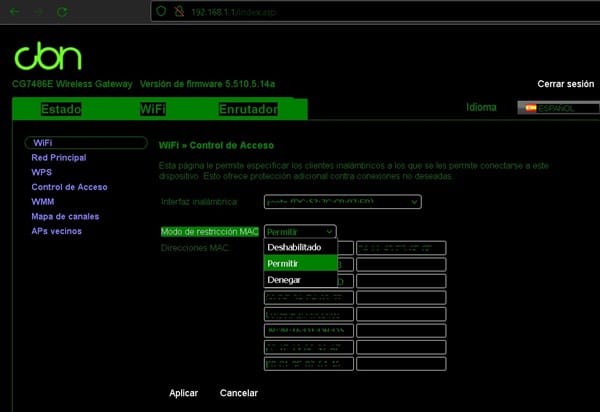
Task: Open the Estado tab
Action: [61, 109]
